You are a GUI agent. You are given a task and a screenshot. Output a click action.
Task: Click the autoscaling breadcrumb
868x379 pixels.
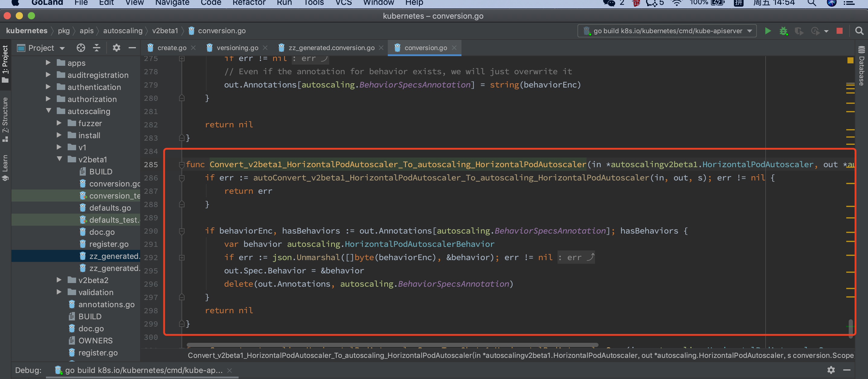(123, 31)
